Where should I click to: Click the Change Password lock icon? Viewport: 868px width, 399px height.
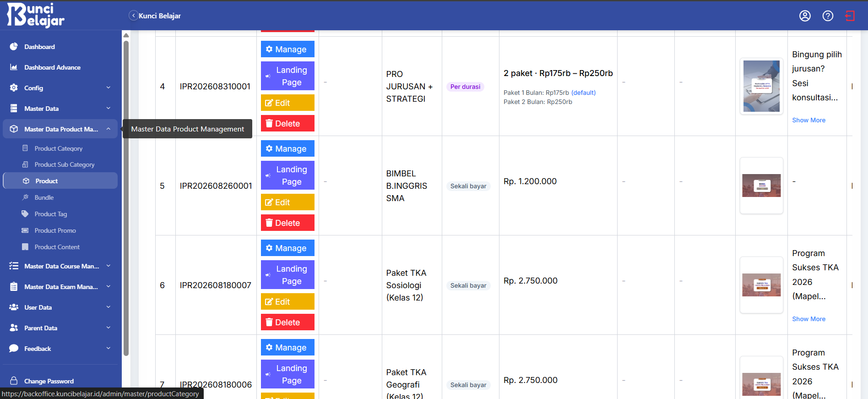(x=14, y=381)
